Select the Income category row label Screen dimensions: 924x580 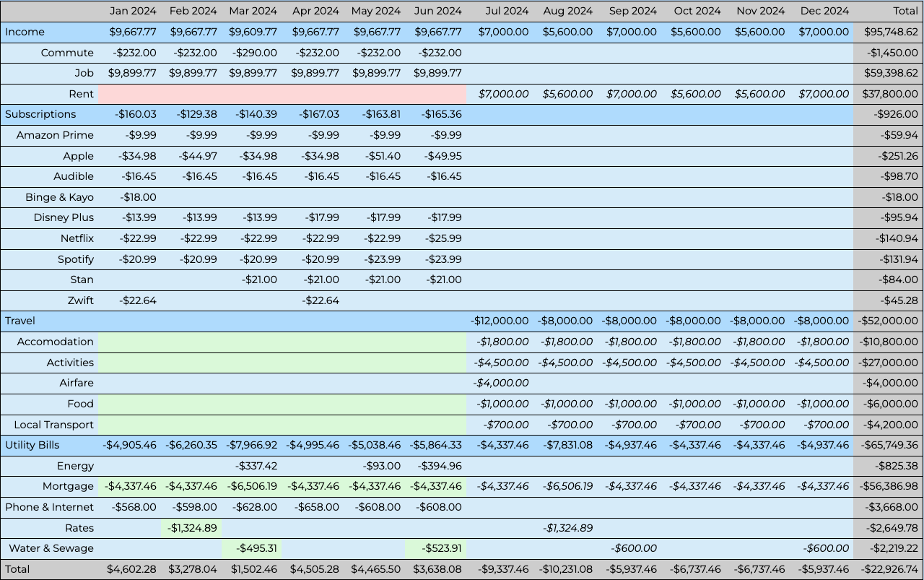pyautogui.click(x=25, y=32)
